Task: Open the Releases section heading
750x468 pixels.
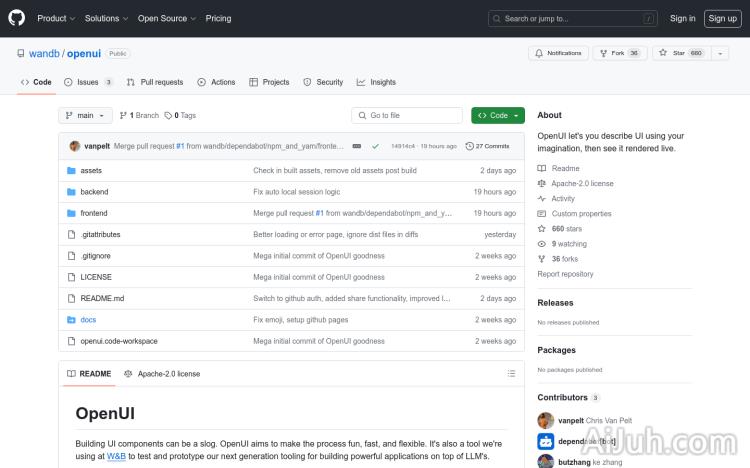Action: click(555, 303)
